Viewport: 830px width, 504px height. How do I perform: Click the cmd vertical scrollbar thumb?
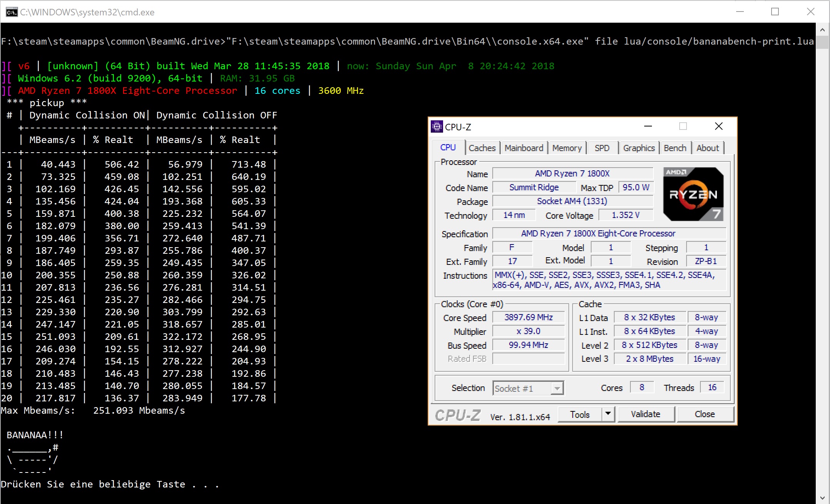point(822,42)
